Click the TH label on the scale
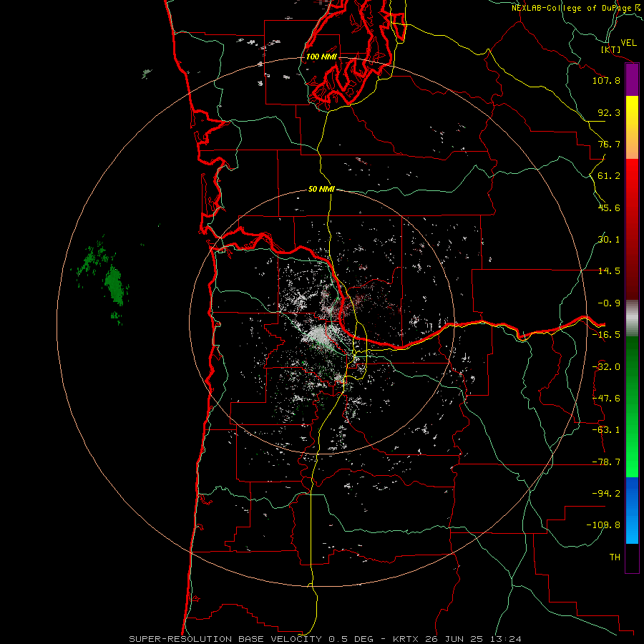This screenshot has height=644, width=644. coord(615,557)
